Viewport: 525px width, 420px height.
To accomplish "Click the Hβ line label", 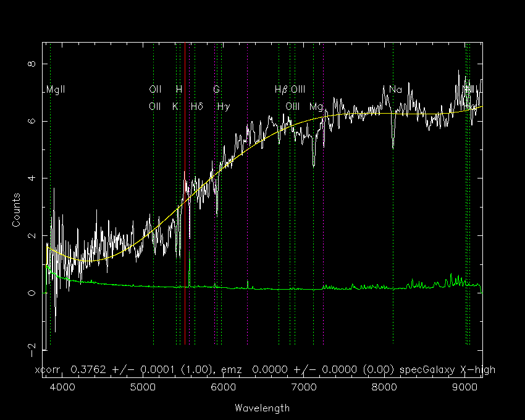I will pos(281,90).
